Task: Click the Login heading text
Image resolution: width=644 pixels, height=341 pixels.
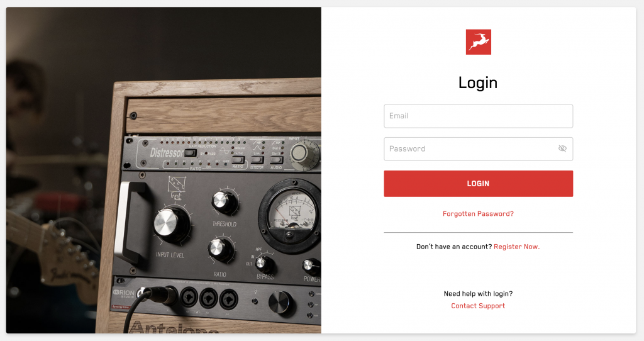Action: pyautogui.click(x=478, y=82)
